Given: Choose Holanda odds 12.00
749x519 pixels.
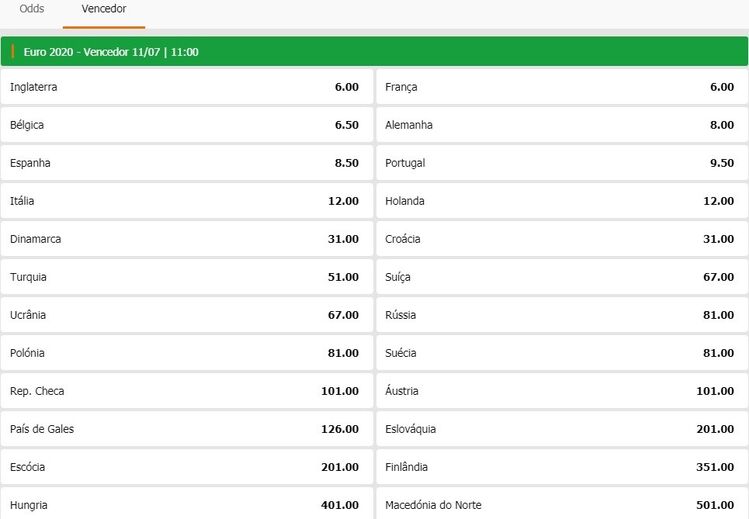Looking at the screenshot, I should (x=561, y=201).
